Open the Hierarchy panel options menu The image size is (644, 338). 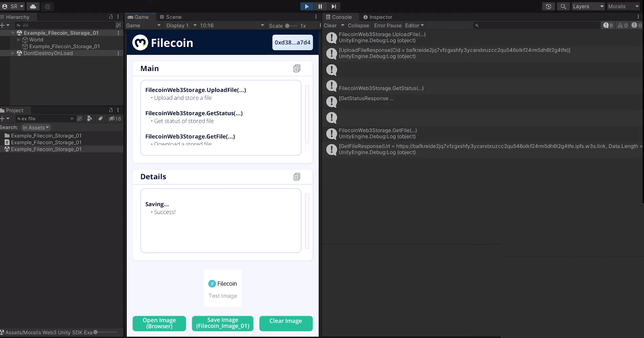(118, 17)
